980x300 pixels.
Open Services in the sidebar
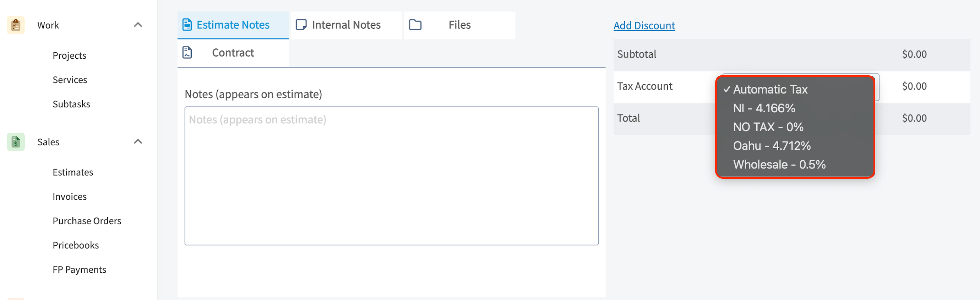pos(70,80)
